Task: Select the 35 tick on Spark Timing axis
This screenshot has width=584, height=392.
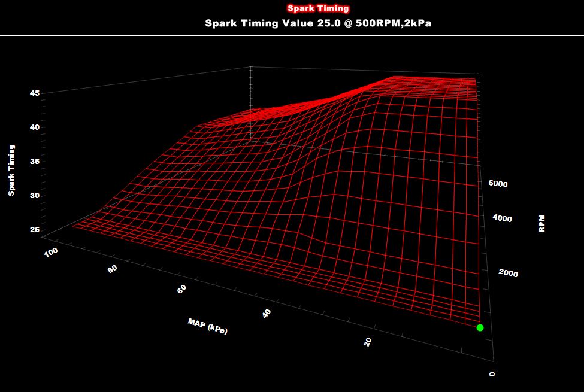Action: click(x=34, y=162)
